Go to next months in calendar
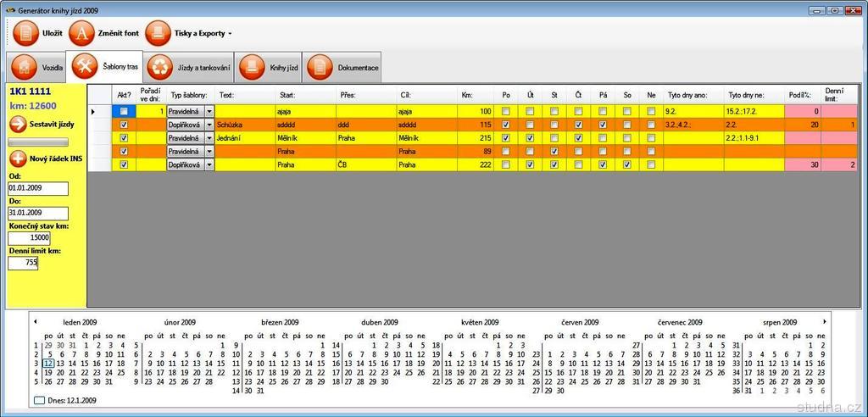Image resolution: width=868 pixels, height=417 pixels. pos(824,322)
